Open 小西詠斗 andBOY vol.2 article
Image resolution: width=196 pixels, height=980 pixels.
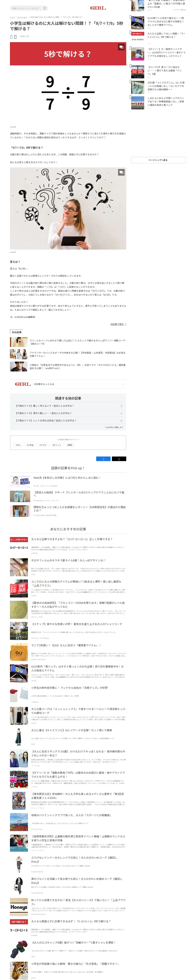coord(68,366)
